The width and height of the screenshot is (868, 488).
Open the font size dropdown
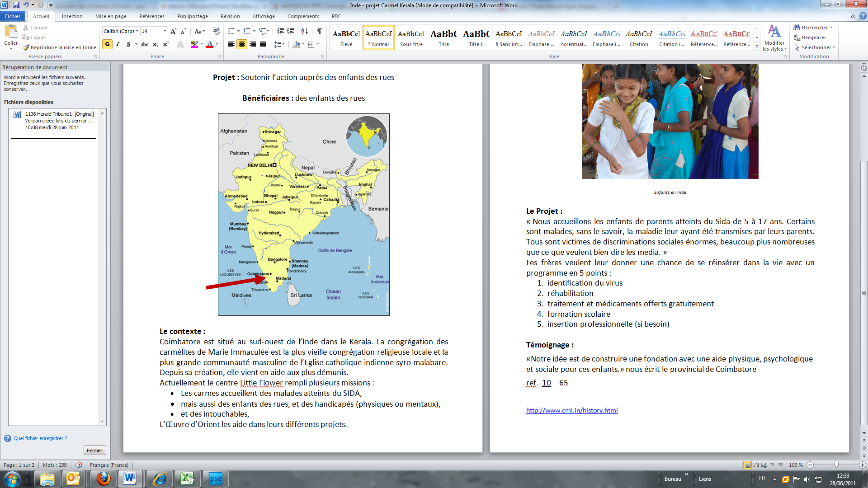[x=165, y=31]
